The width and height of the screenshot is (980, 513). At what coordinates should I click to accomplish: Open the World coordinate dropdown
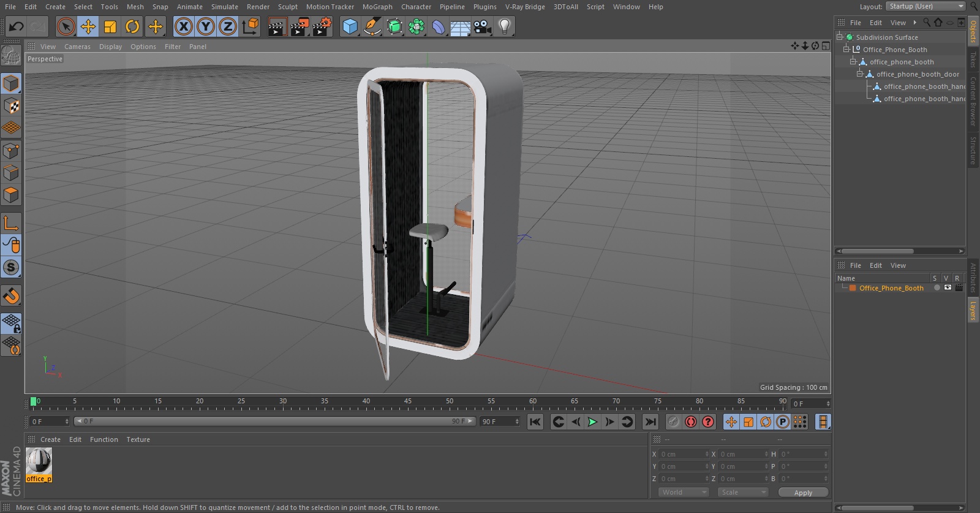(684, 492)
